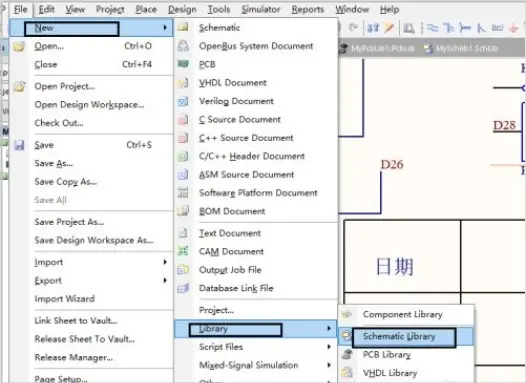Click the C/C++ Header Document icon
The width and height of the screenshot is (526, 383).
click(183, 156)
